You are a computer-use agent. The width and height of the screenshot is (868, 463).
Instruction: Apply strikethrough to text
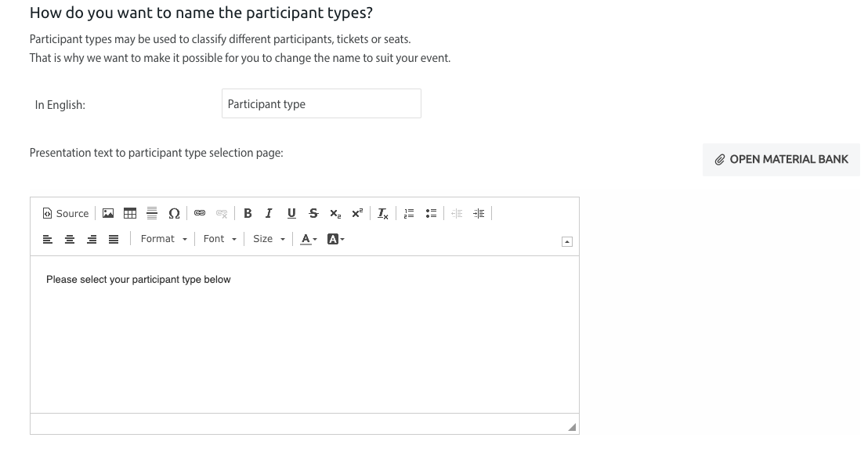pyautogui.click(x=313, y=213)
